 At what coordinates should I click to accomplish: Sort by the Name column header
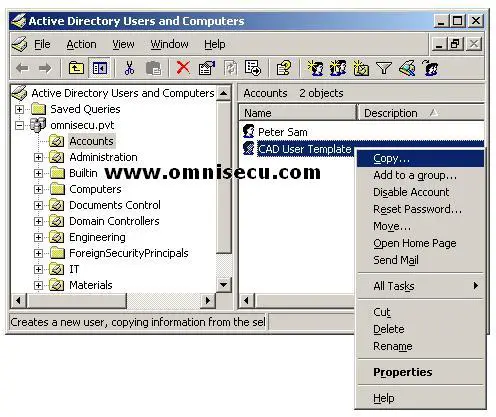pyautogui.click(x=298, y=113)
